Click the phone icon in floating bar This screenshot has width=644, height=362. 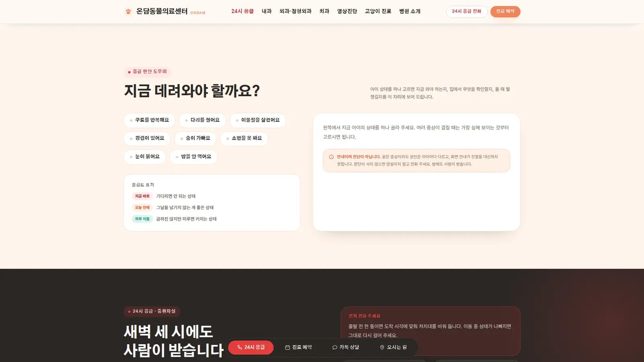tap(240, 348)
